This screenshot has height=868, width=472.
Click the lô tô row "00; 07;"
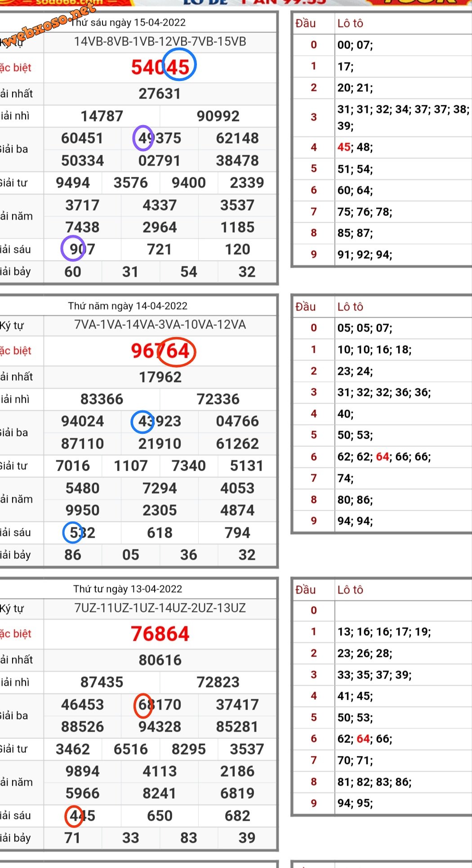tap(355, 45)
